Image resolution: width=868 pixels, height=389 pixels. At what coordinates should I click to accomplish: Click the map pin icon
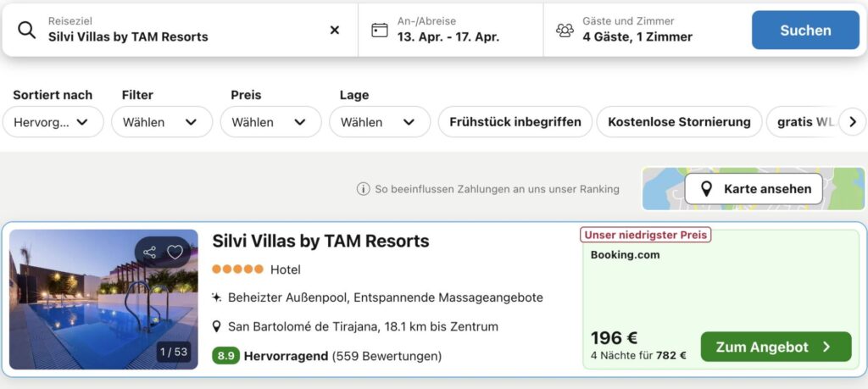(706, 189)
